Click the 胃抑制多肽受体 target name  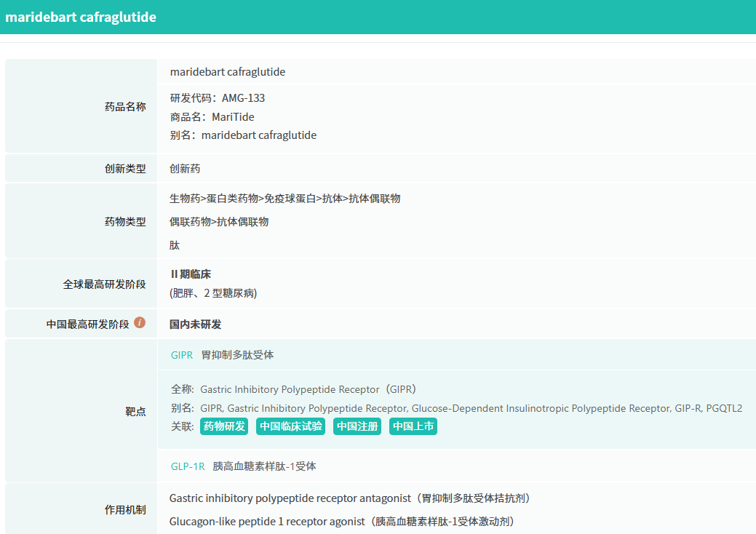click(237, 355)
